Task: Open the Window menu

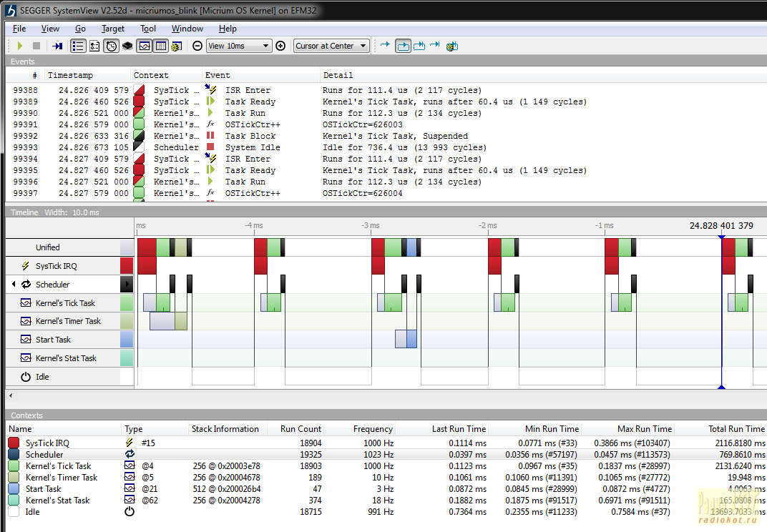Action: 187,29
